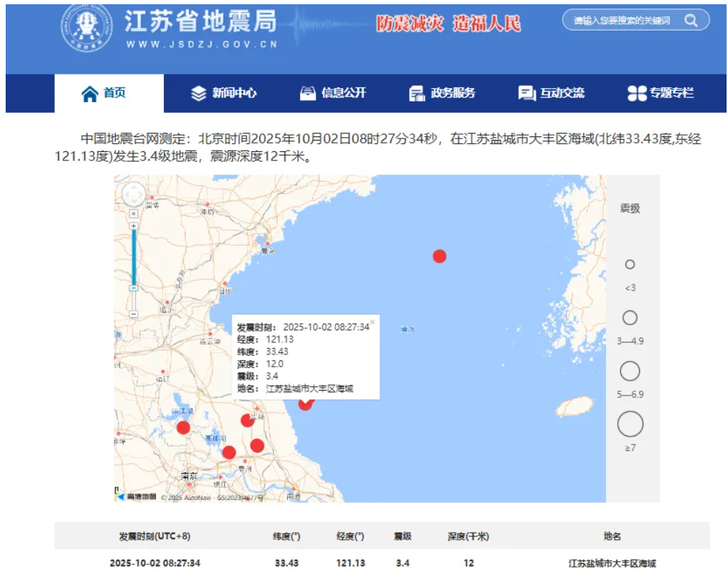Click the map zoom level slider handle
728x588 pixels.
tap(133, 288)
